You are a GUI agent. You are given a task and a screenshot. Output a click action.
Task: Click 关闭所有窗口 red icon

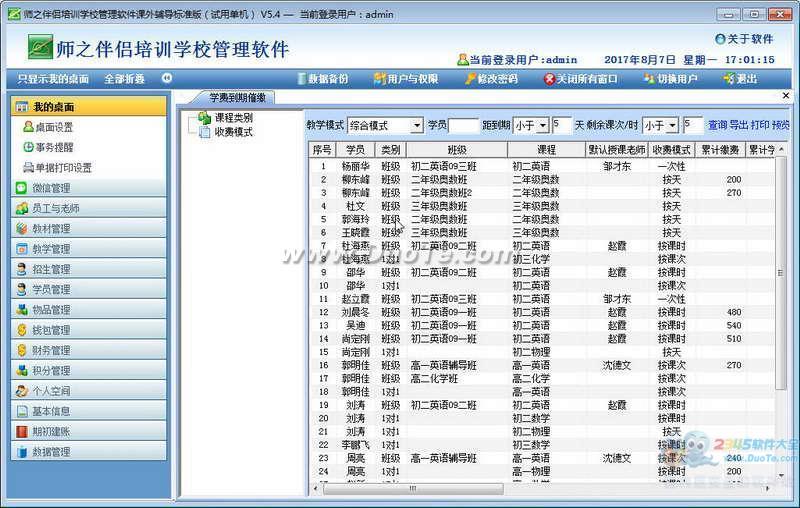point(549,79)
